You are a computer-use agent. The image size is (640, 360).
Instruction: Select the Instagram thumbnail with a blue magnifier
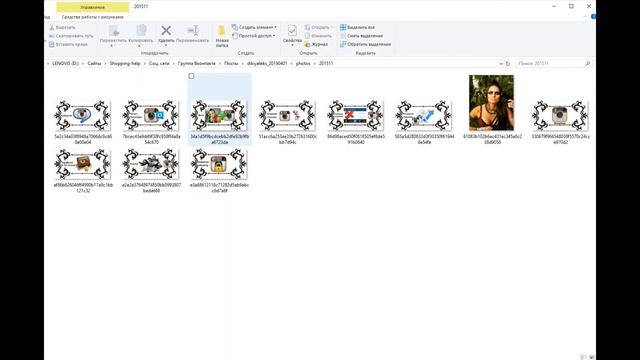(151, 116)
